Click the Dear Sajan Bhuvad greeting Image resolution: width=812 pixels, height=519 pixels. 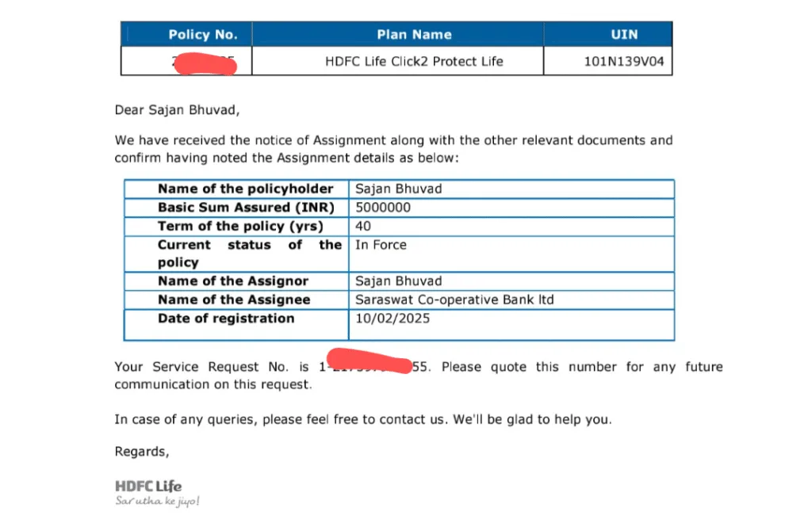(177, 110)
